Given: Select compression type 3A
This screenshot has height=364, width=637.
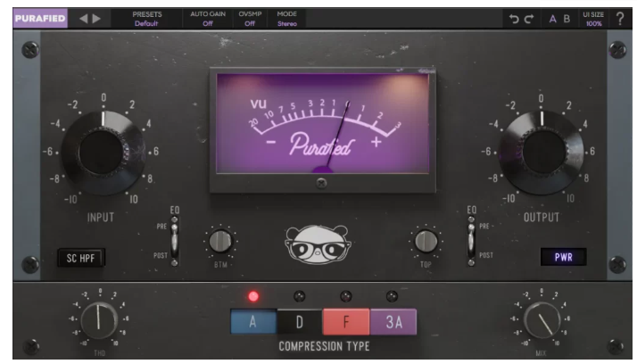Looking at the screenshot, I should click(x=393, y=322).
